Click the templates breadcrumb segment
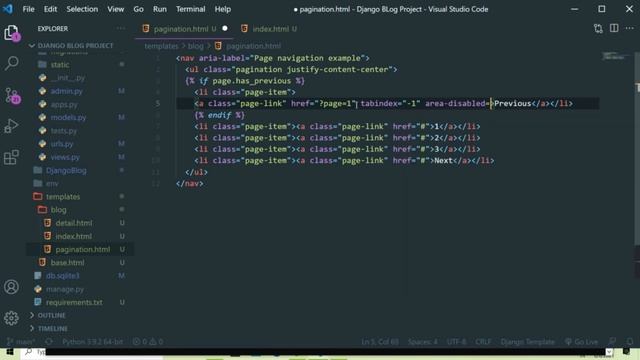640x360 pixels. 161,46
